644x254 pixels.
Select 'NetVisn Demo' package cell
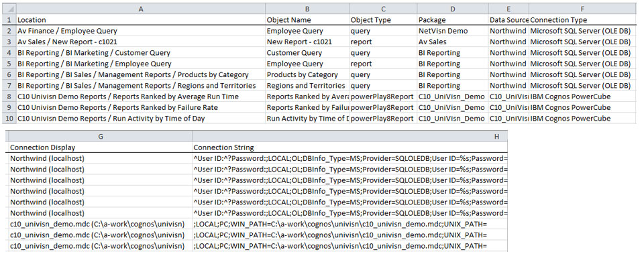(453, 31)
